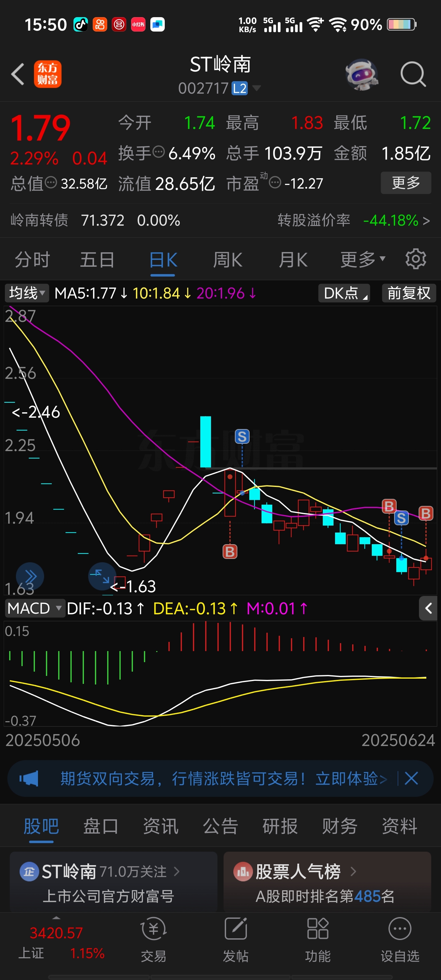This screenshot has width=441, height=980.
Task: Switch to the 财务 tab
Action: tap(340, 826)
